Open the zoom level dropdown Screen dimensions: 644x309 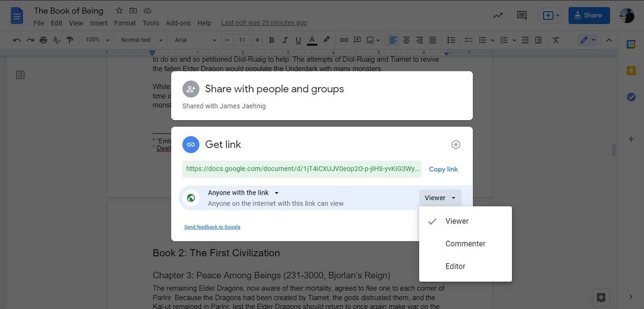[97, 40]
